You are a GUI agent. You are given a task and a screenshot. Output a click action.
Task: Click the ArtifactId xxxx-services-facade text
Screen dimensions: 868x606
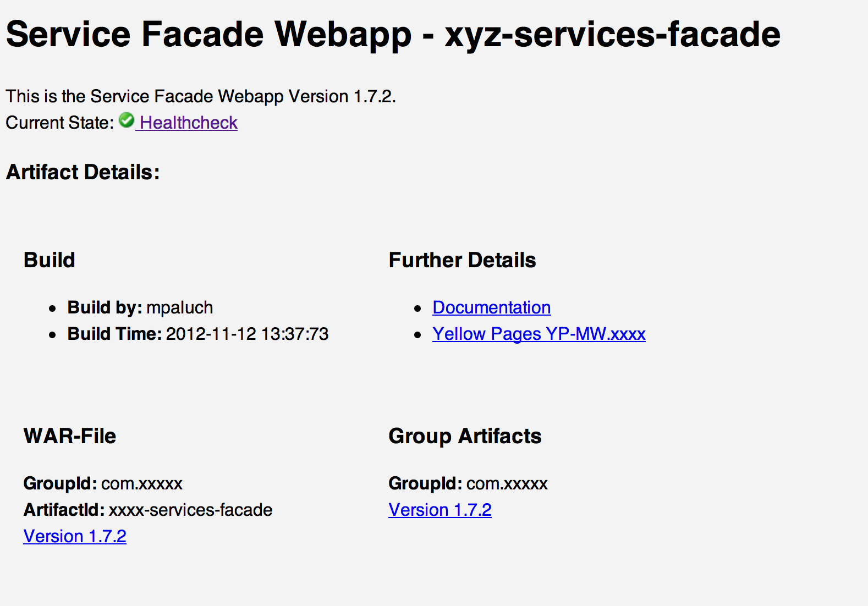point(190,510)
